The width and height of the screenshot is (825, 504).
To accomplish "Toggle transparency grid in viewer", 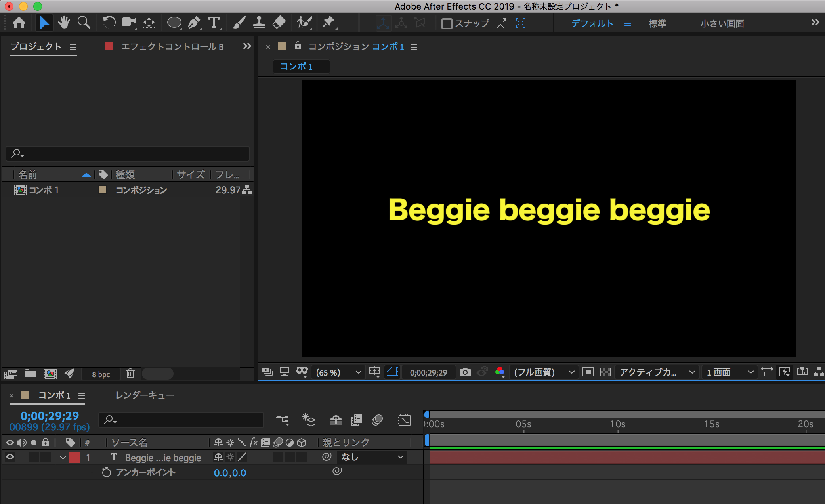I will pos(605,372).
